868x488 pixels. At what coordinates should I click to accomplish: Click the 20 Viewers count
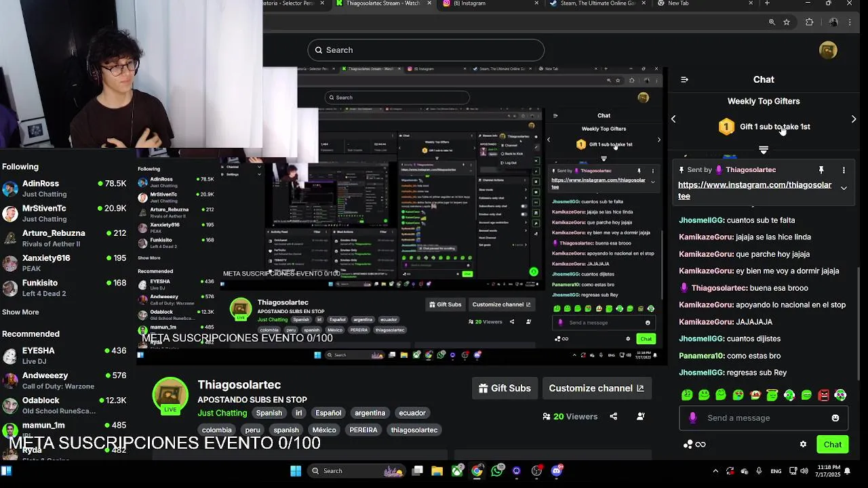pos(570,417)
